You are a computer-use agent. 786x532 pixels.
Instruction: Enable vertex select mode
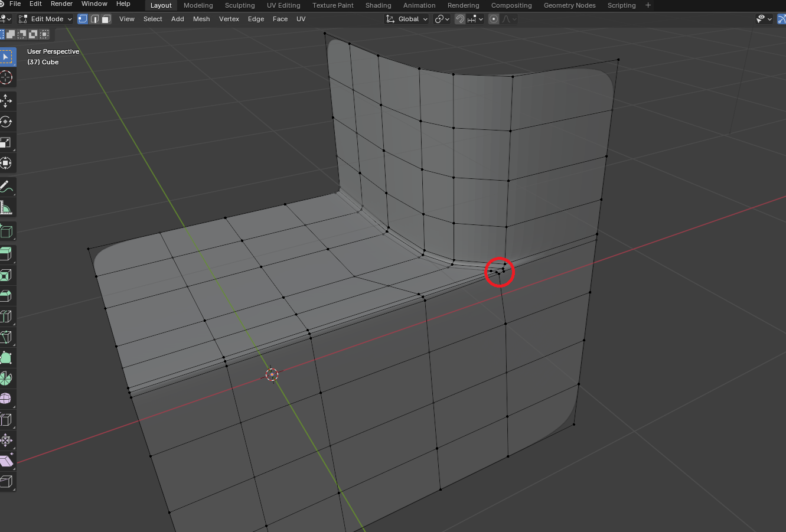tap(83, 19)
